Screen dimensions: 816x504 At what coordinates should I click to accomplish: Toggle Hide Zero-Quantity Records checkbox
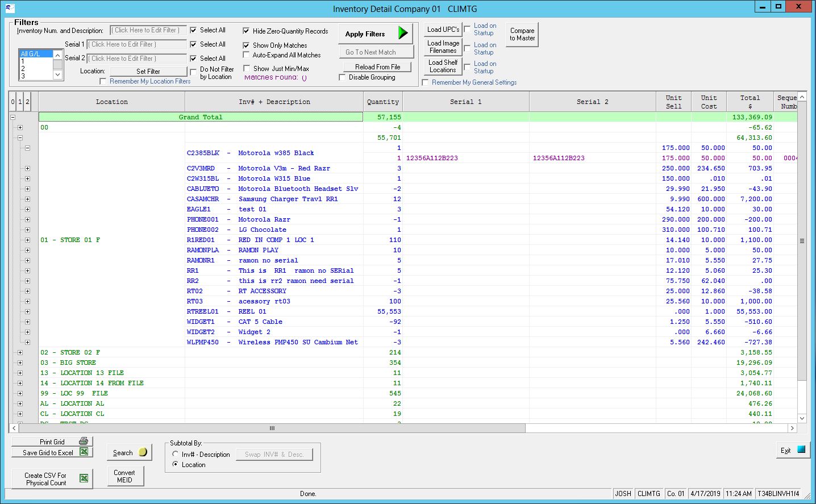[246, 31]
